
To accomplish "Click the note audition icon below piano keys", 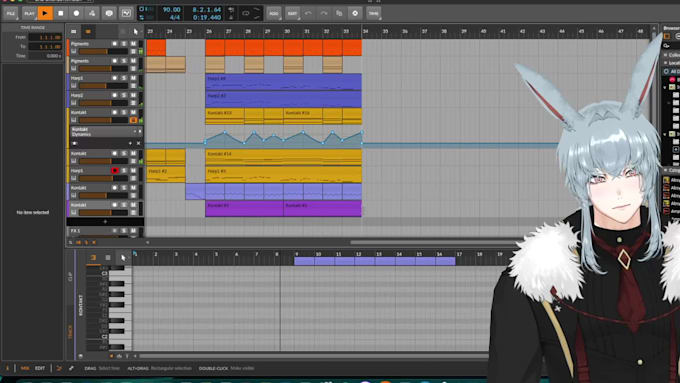I will point(111,356).
